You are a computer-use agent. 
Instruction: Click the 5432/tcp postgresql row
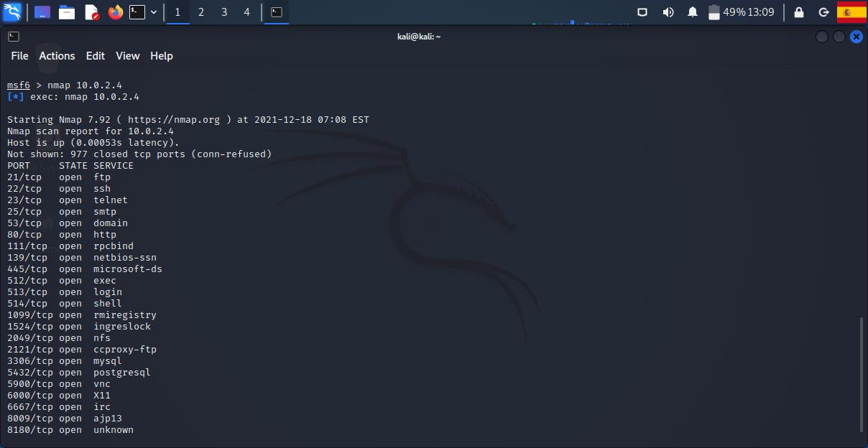coord(79,373)
